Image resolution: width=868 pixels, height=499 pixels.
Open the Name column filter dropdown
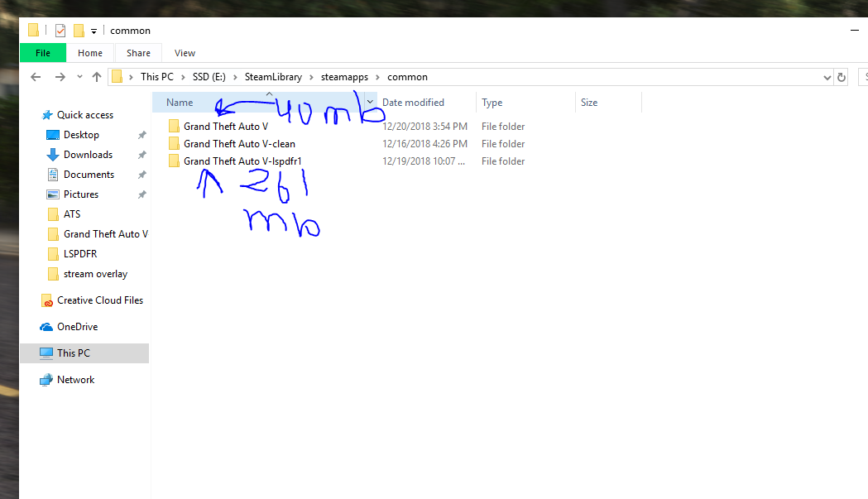(x=370, y=103)
